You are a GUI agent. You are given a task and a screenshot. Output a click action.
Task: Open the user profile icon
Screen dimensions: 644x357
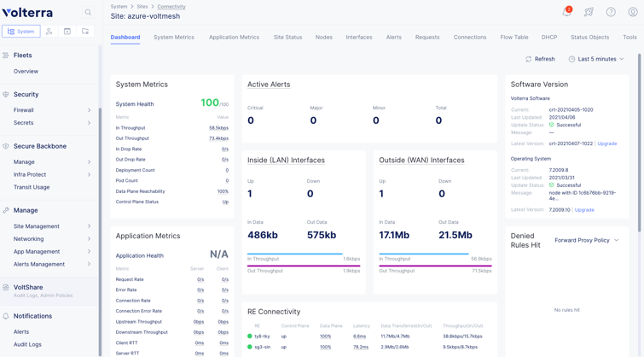tap(633, 12)
